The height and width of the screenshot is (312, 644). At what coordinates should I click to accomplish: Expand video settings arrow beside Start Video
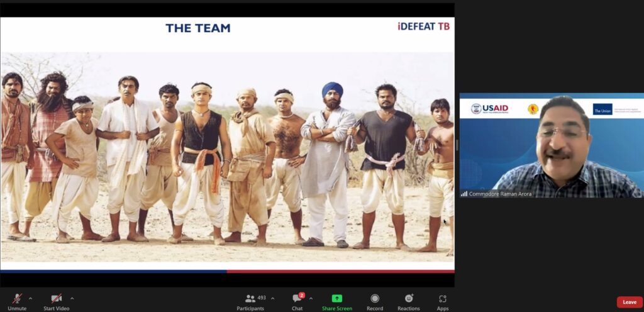pos(72,298)
